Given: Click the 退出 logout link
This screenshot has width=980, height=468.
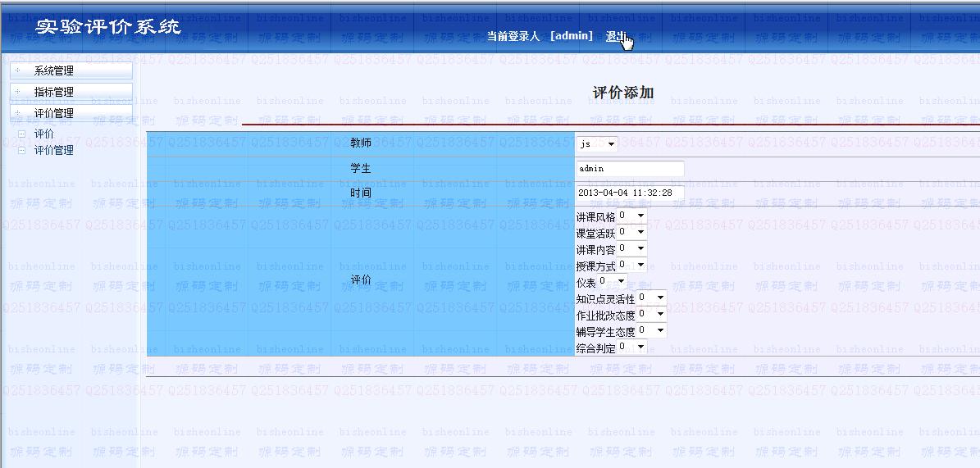Looking at the screenshot, I should coord(615,36).
